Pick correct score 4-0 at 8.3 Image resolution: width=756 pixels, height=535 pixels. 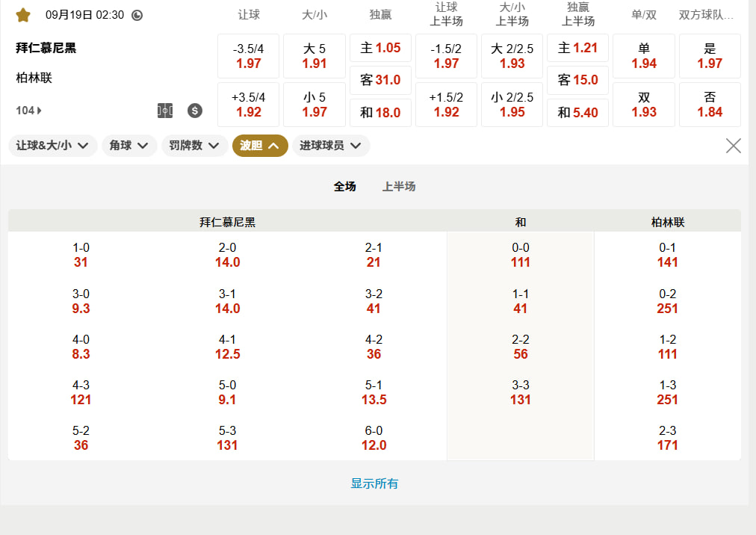(81, 347)
